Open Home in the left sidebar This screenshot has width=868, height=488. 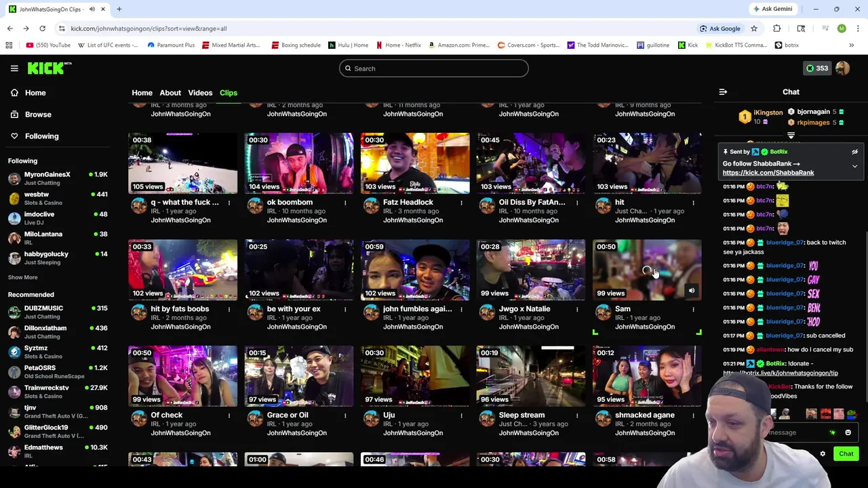coord(35,93)
